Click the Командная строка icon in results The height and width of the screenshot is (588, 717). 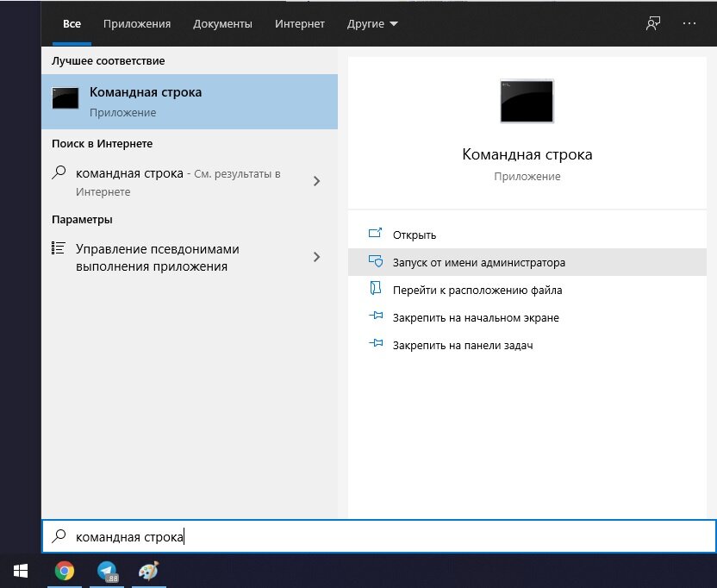tap(65, 98)
